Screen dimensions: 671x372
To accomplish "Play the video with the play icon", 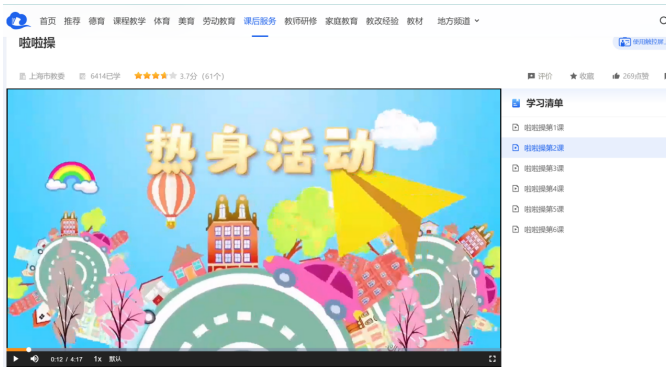I will [x=16, y=359].
